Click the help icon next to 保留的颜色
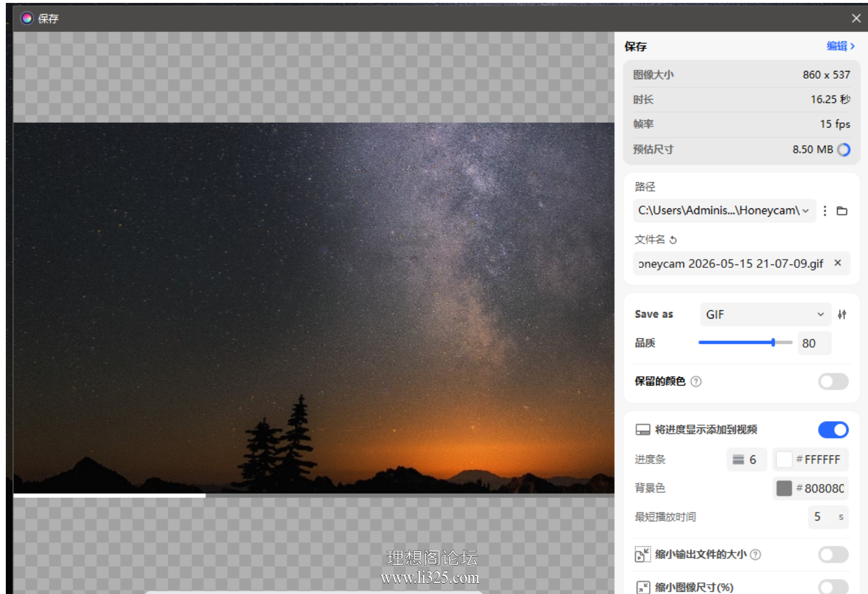Image resolution: width=868 pixels, height=594 pixels. tap(696, 381)
